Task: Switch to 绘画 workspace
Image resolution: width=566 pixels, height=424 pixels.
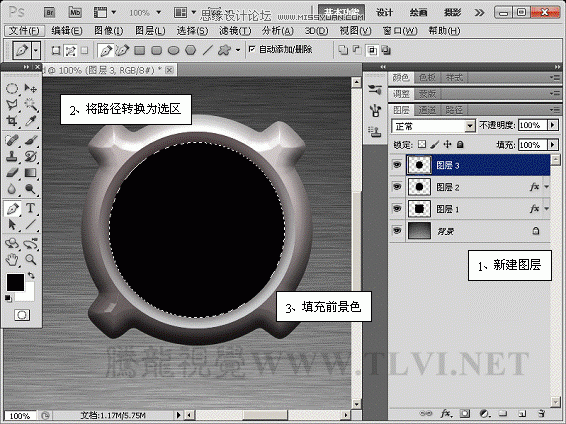Action: coord(418,13)
